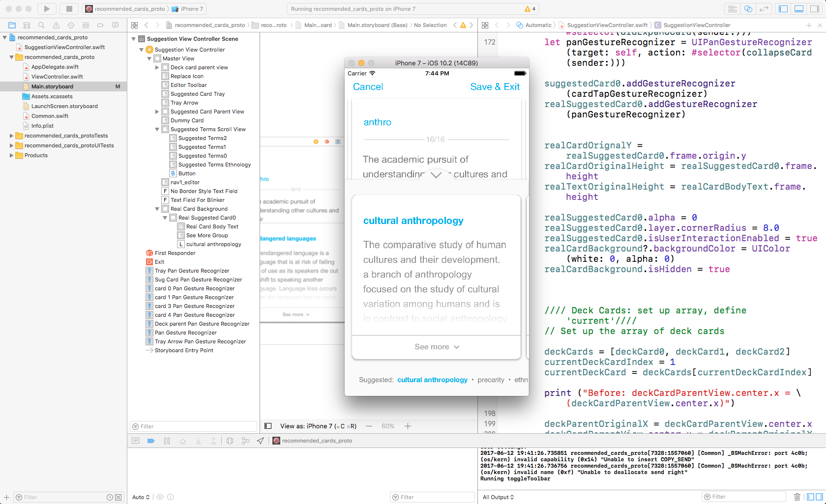Select Storyboard Entry Point item
The height and width of the screenshot is (504, 826).
(184, 350)
